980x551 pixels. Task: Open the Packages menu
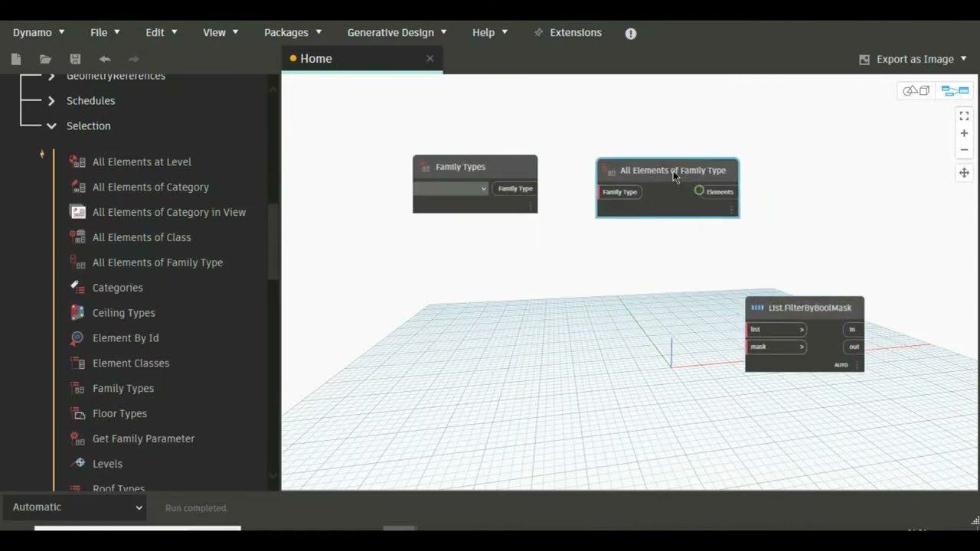[x=292, y=32]
